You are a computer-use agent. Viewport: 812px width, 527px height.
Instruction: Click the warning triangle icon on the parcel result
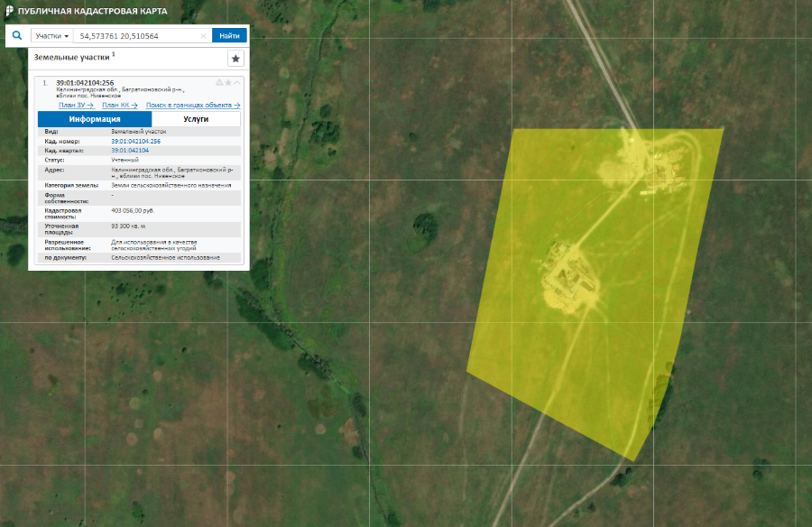[x=219, y=83]
